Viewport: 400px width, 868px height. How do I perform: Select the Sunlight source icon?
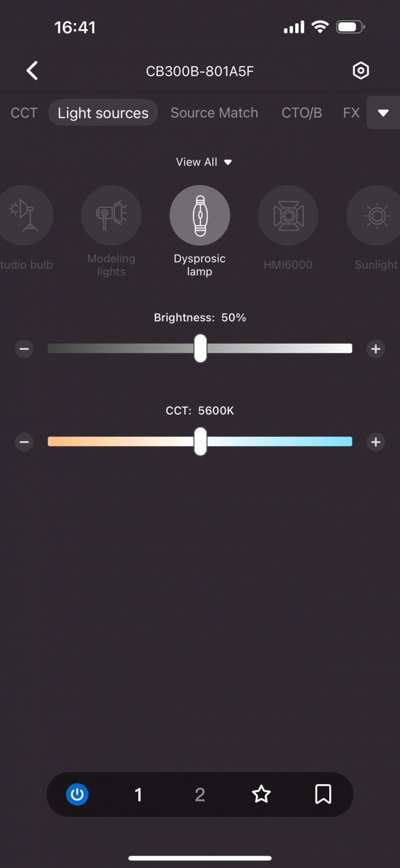(x=376, y=215)
